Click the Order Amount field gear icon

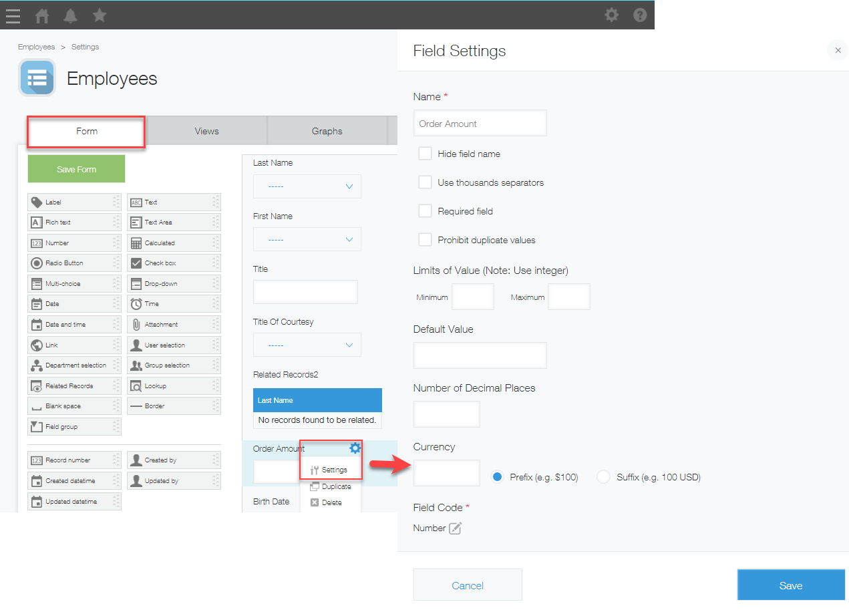(355, 448)
